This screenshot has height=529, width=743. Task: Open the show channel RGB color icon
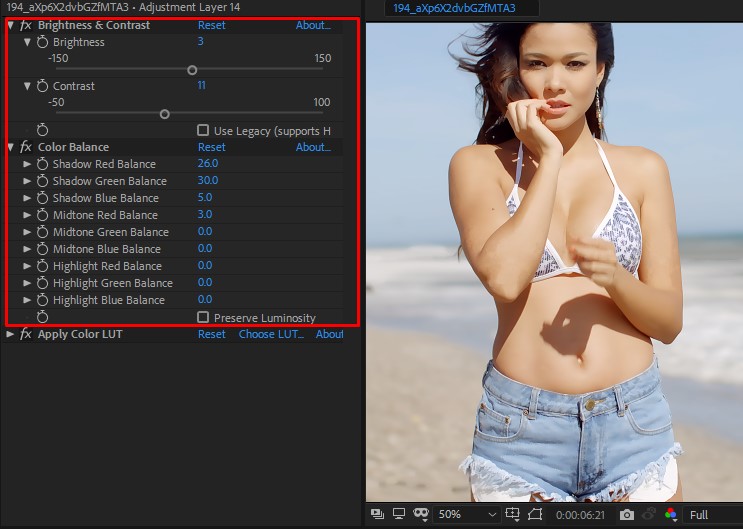[x=671, y=514]
